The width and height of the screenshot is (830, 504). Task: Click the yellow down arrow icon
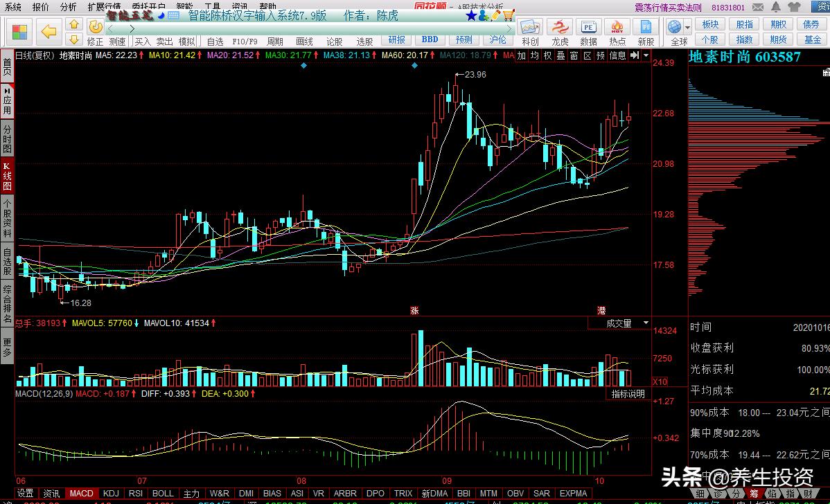74,39
